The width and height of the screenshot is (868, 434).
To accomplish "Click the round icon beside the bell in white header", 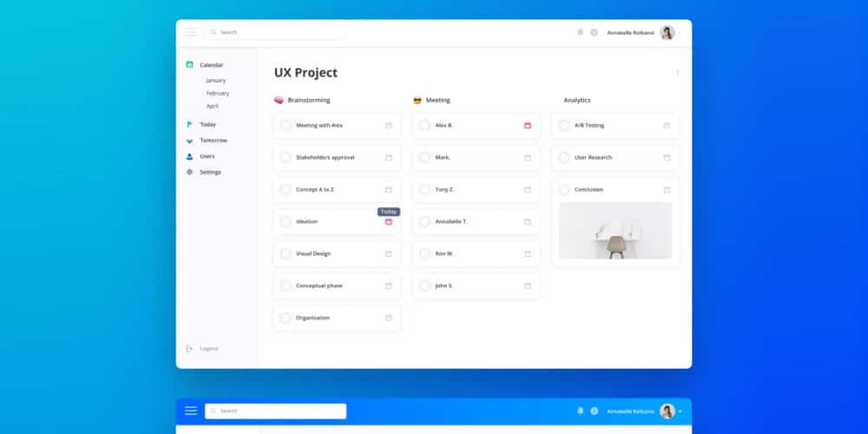I will [594, 32].
